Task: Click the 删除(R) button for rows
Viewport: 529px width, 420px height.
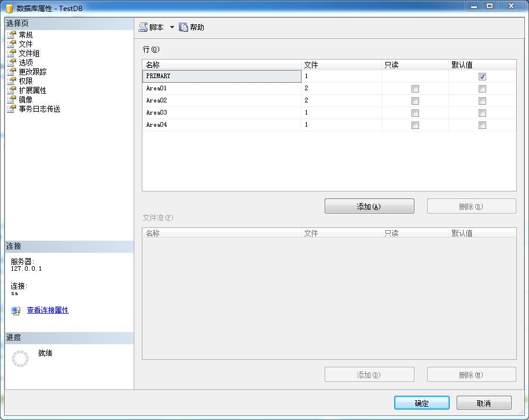Action: pos(471,206)
